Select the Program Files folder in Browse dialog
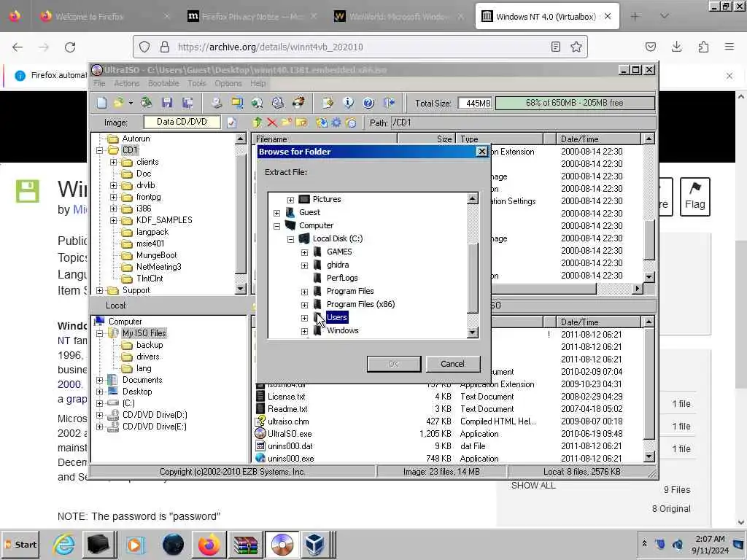 click(x=350, y=291)
